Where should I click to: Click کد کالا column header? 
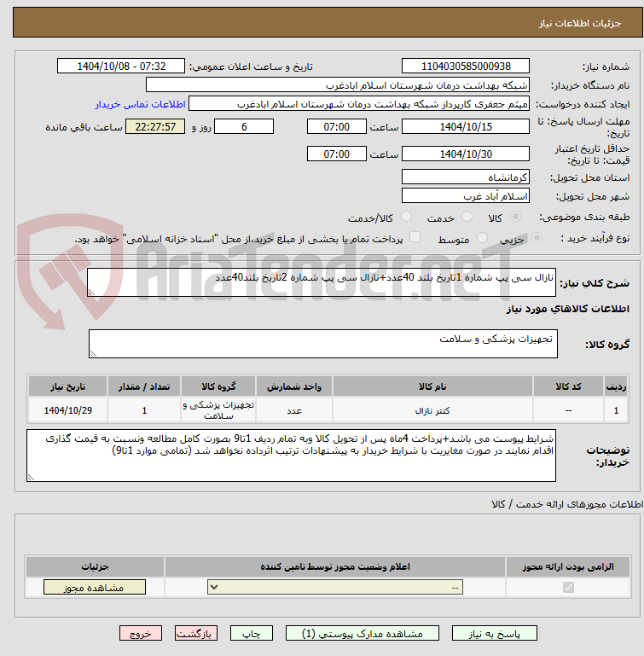point(568,386)
